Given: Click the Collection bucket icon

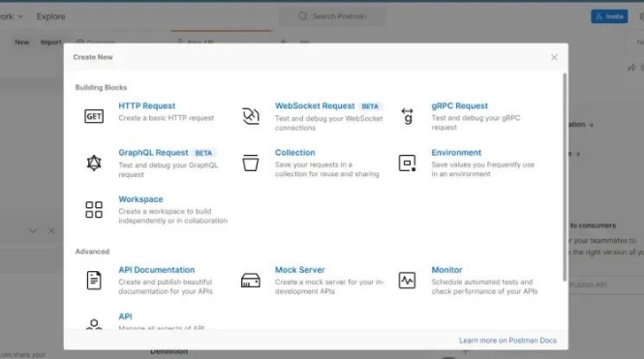Looking at the screenshot, I should [250, 163].
